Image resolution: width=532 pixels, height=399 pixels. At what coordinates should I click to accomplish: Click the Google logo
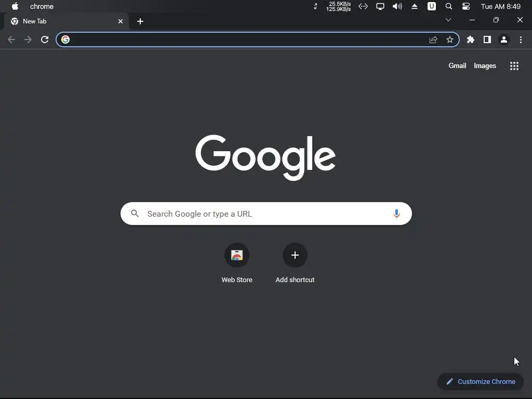[x=265, y=157]
